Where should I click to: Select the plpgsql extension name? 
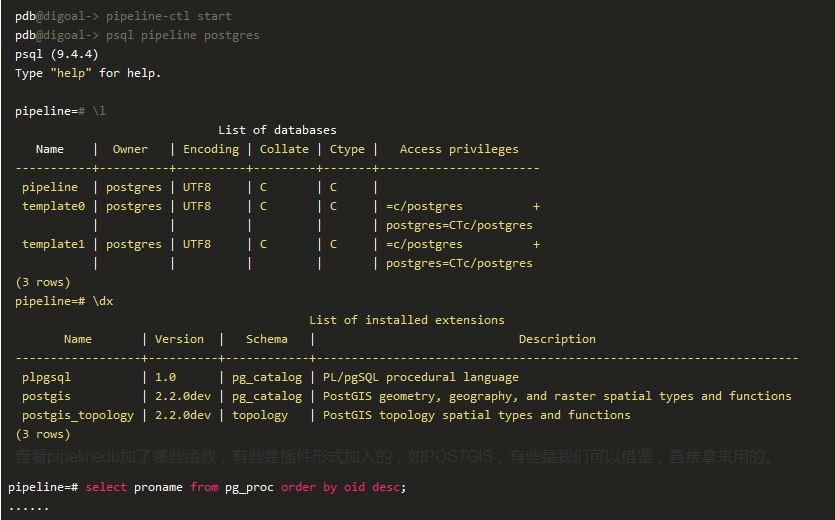coord(46,377)
